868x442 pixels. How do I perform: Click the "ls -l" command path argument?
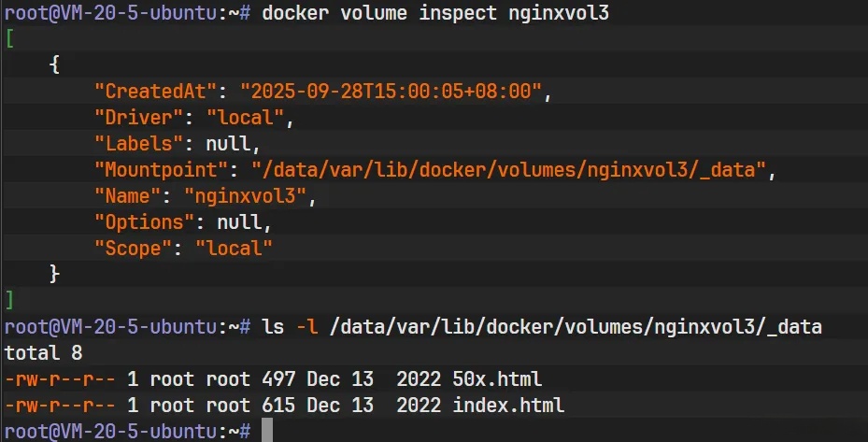pos(576,327)
